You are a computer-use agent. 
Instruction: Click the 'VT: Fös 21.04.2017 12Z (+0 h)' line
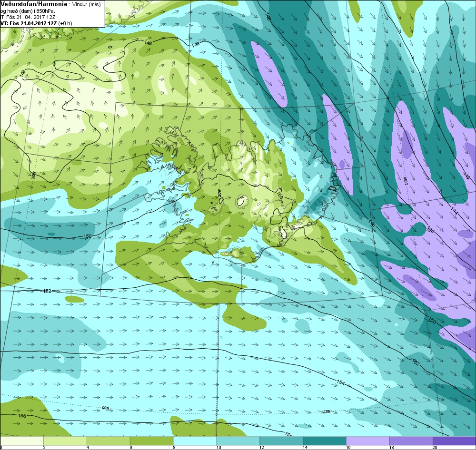click(36, 23)
